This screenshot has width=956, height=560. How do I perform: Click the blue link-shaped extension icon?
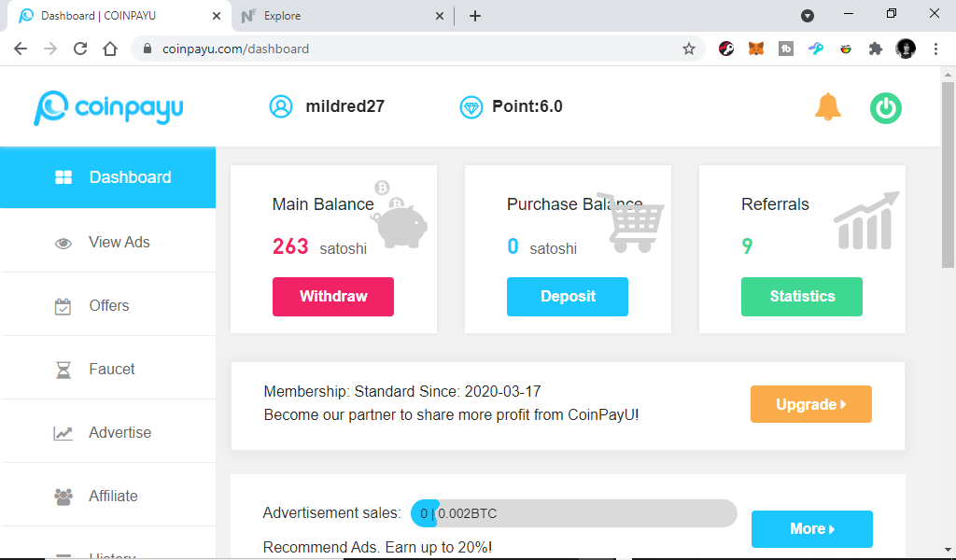click(x=816, y=49)
